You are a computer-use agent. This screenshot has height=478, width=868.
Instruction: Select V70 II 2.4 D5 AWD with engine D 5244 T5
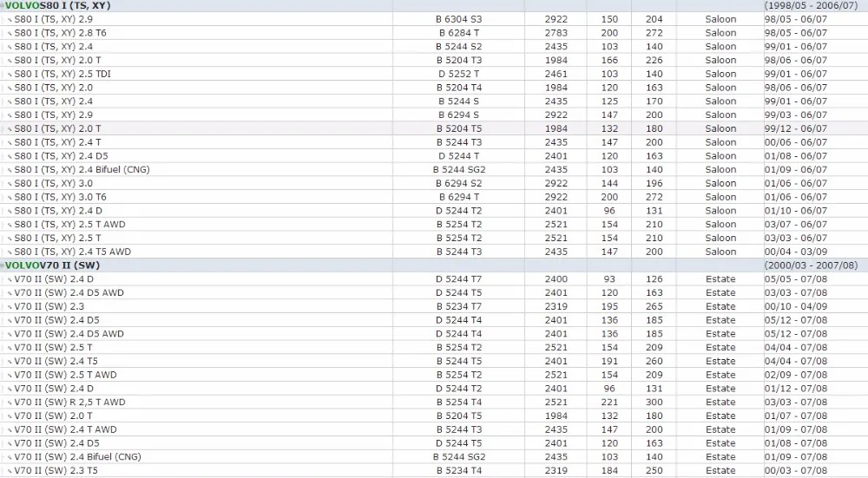coord(434,292)
